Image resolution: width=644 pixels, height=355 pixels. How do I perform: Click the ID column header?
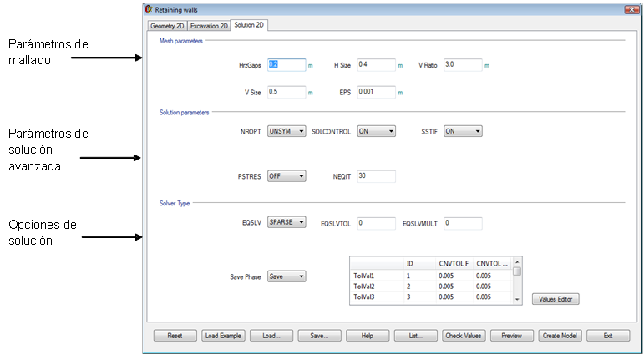(x=419, y=264)
